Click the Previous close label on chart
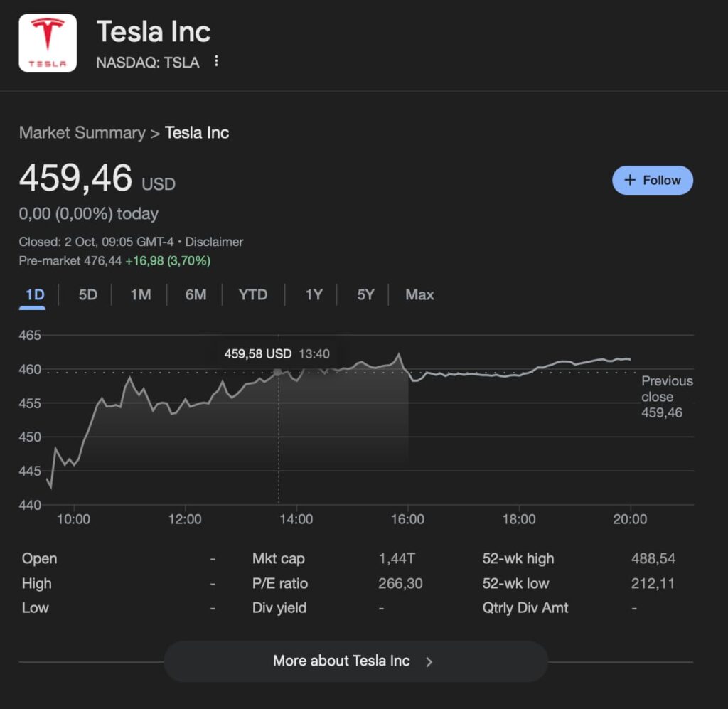 coord(666,389)
